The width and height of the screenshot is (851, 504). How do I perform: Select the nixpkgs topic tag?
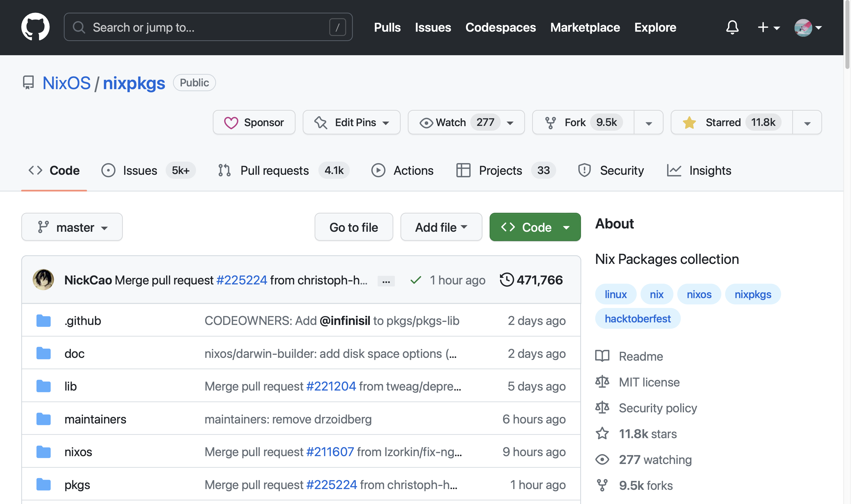753,294
